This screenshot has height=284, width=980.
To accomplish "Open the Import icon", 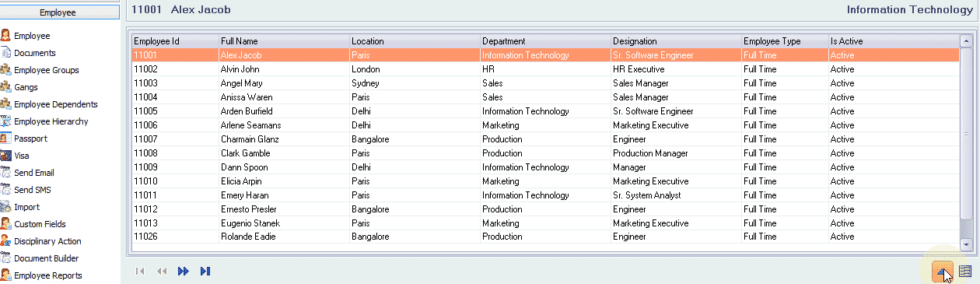I will tap(6, 207).
